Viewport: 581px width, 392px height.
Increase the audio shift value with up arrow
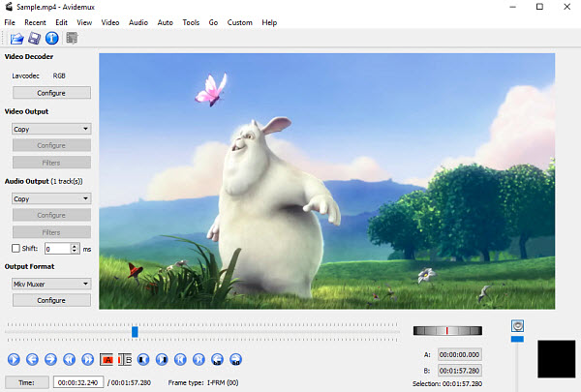click(75, 246)
